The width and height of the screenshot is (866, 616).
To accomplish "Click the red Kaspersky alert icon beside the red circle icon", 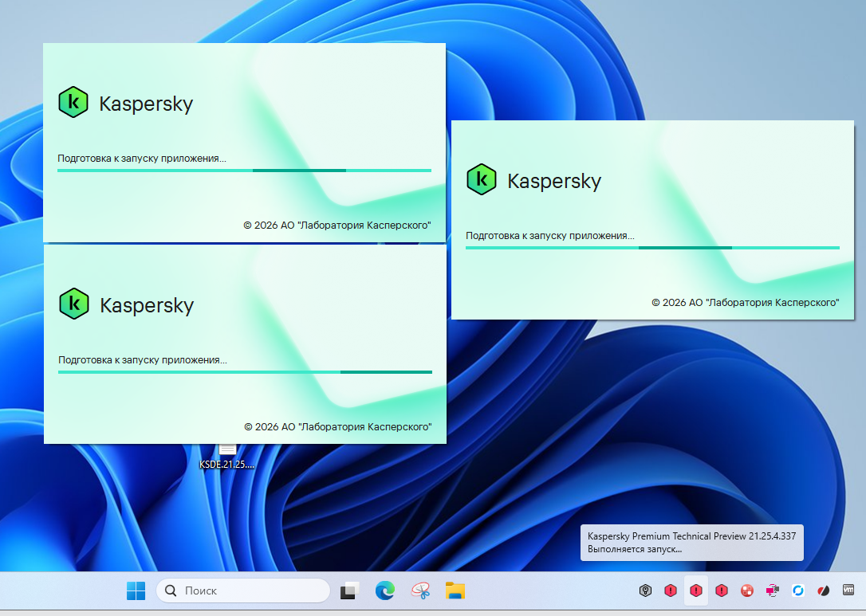I will (x=722, y=590).
